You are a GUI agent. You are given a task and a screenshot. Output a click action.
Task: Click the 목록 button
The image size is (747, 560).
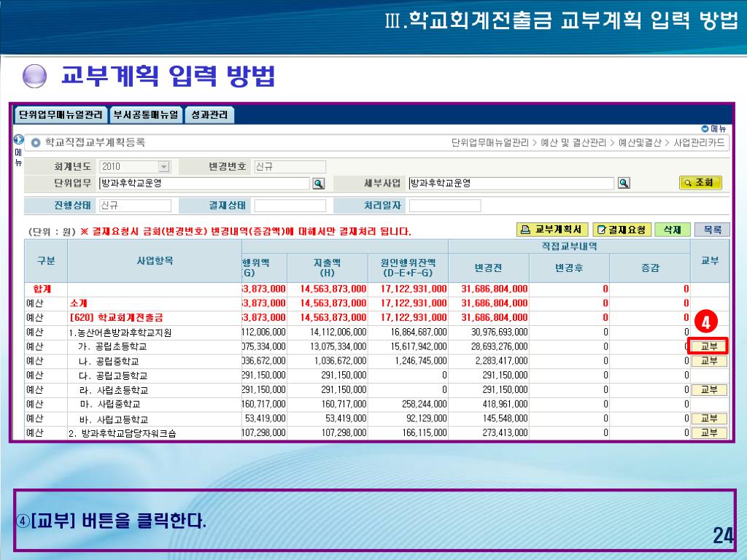pos(712,230)
